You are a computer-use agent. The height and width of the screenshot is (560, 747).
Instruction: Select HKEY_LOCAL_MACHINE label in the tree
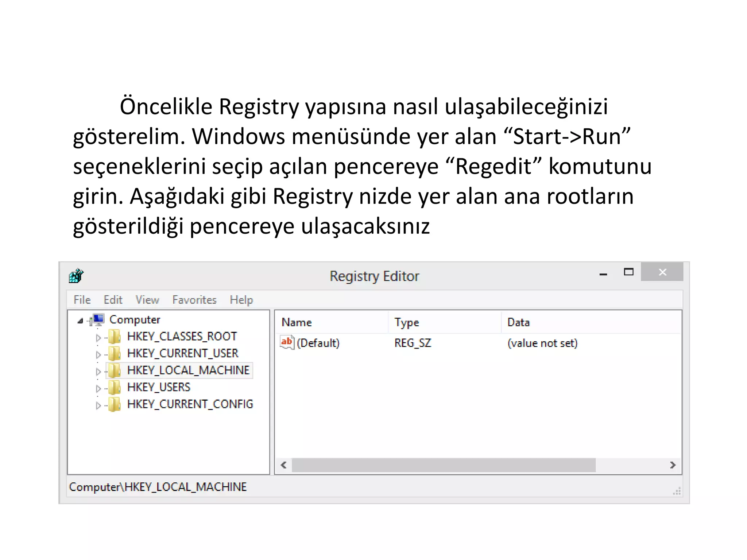pos(188,370)
